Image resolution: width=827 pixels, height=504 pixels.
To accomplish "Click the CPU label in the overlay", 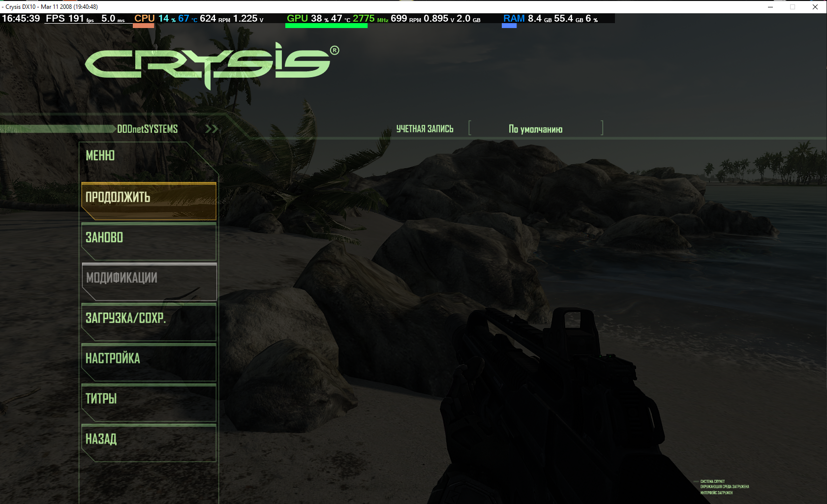I will pos(145,19).
